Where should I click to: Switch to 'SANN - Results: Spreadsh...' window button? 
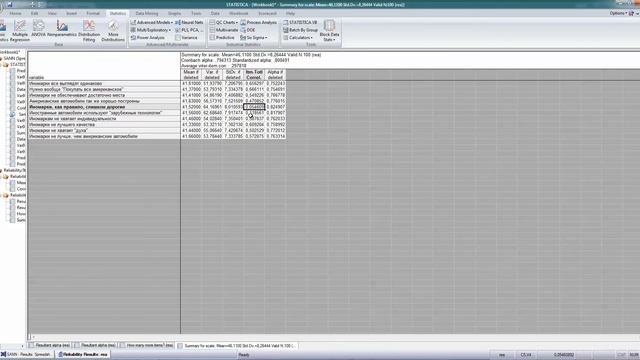27,355
